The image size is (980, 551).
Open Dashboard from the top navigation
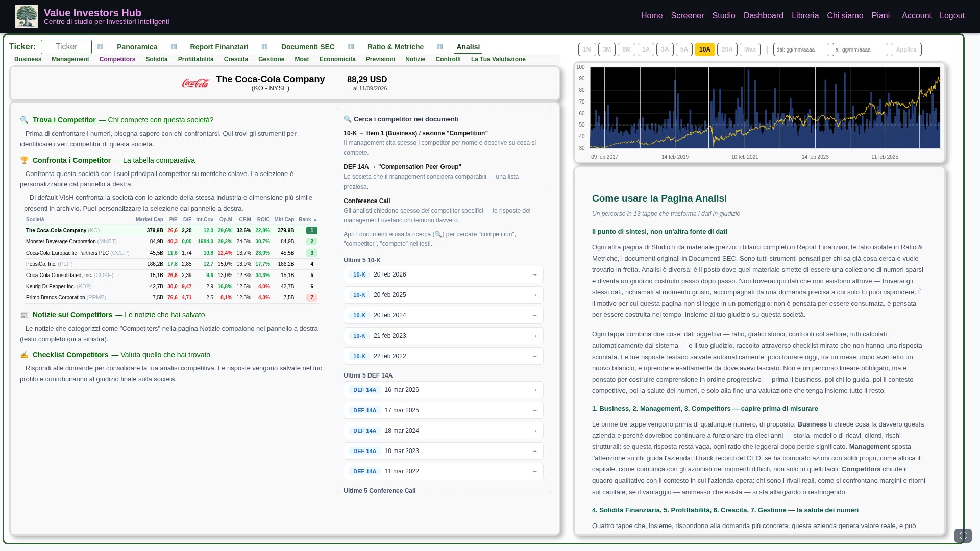click(x=764, y=16)
